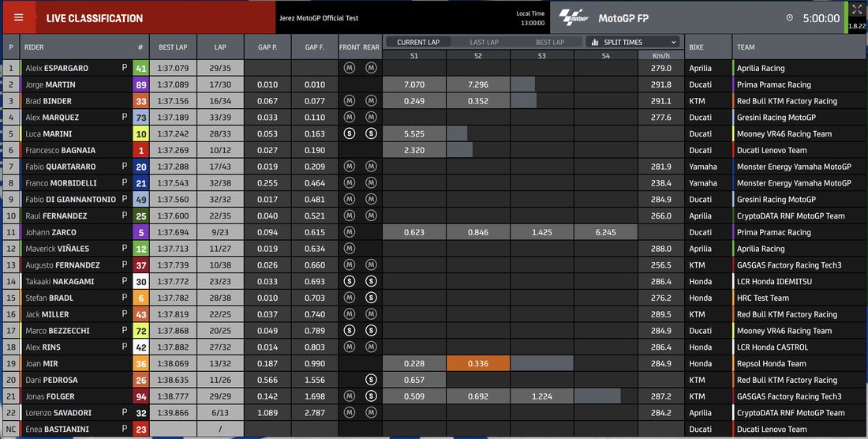Select rider Jorge MARTIN
This screenshot has width=868, height=439.
click(51, 84)
